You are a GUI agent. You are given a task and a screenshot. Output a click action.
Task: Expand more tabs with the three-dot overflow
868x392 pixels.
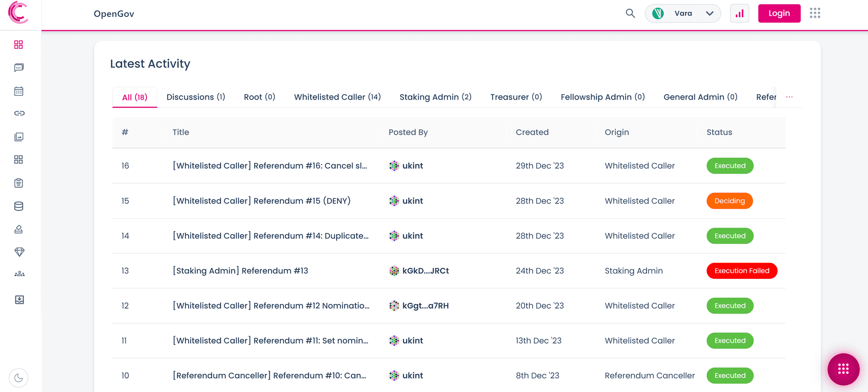click(789, 97)
